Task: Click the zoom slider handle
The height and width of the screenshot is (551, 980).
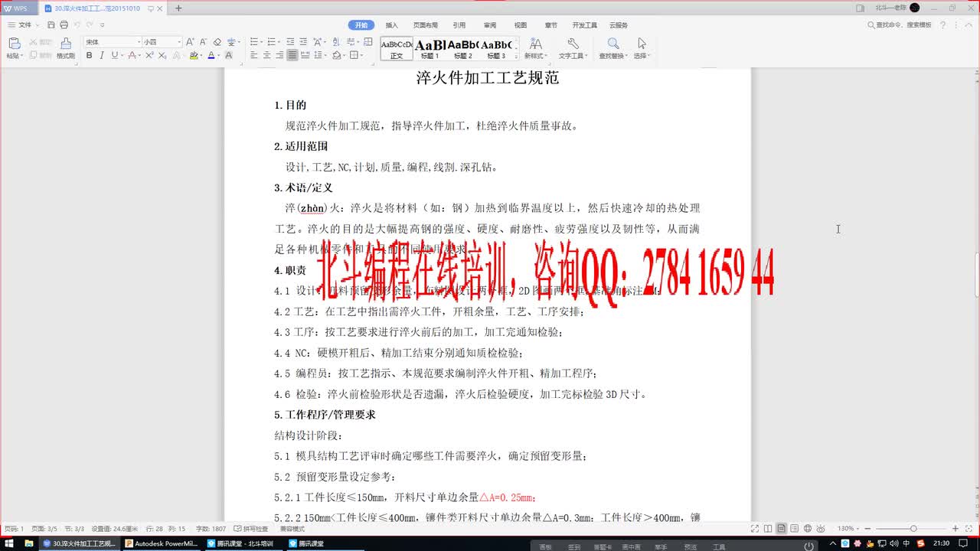Action: (913, 529)
